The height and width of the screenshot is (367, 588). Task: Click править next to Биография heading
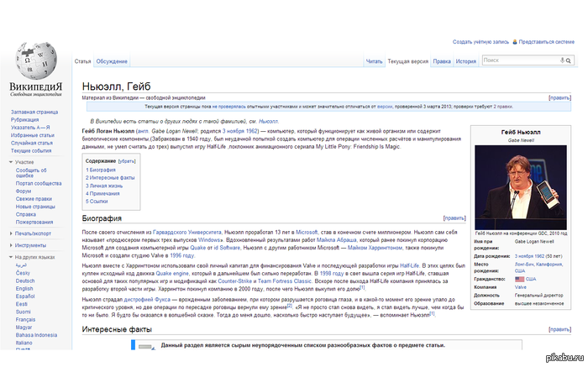pos(454,218)
